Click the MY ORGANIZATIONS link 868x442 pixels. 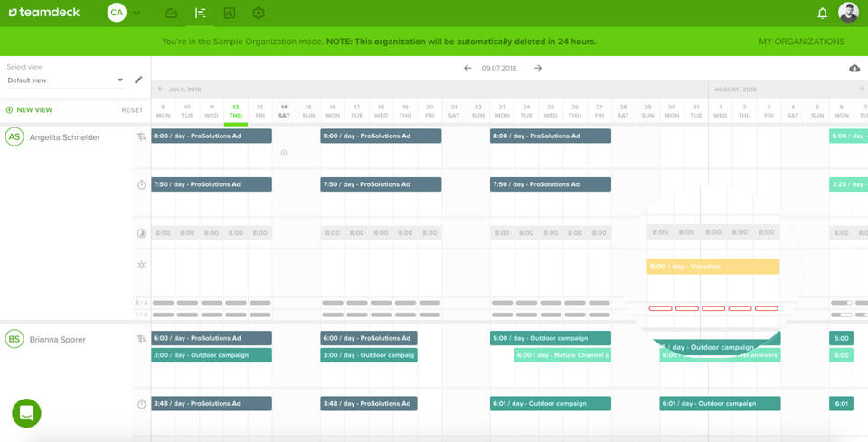tap(801, 42)
